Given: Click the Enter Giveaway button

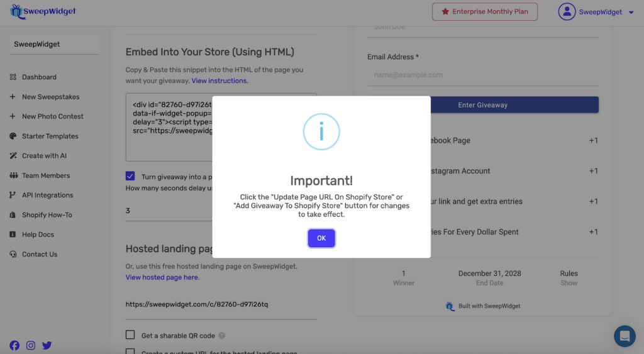Looking at the screenshot, I should click(482, 105).
